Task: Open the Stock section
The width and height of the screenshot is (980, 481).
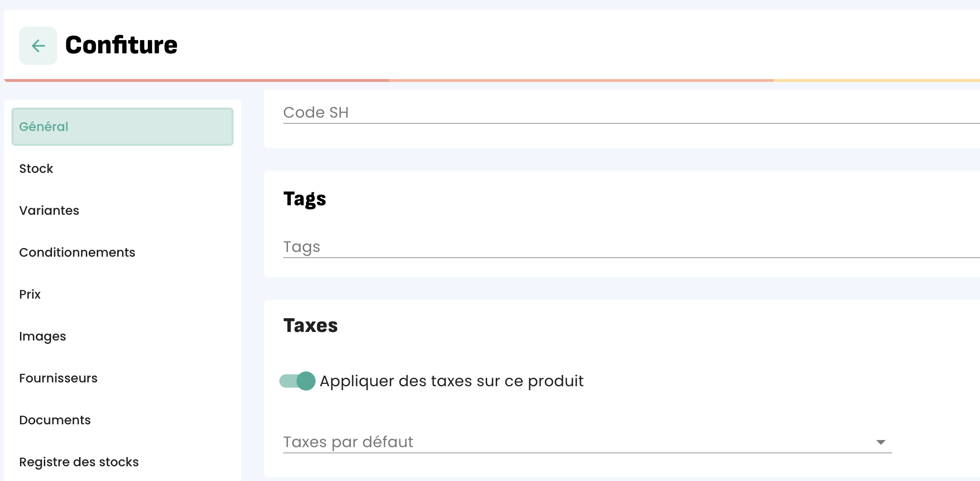Action: [36, 169]
